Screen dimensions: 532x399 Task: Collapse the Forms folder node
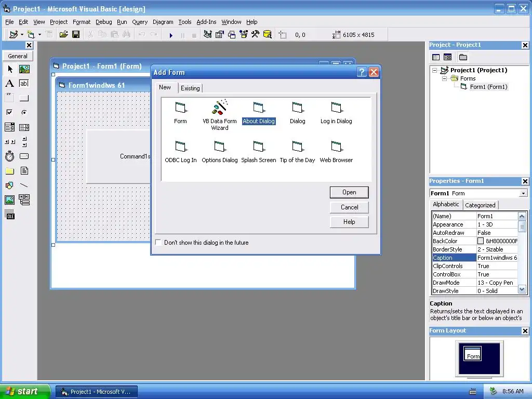click(x=444, y=78)
